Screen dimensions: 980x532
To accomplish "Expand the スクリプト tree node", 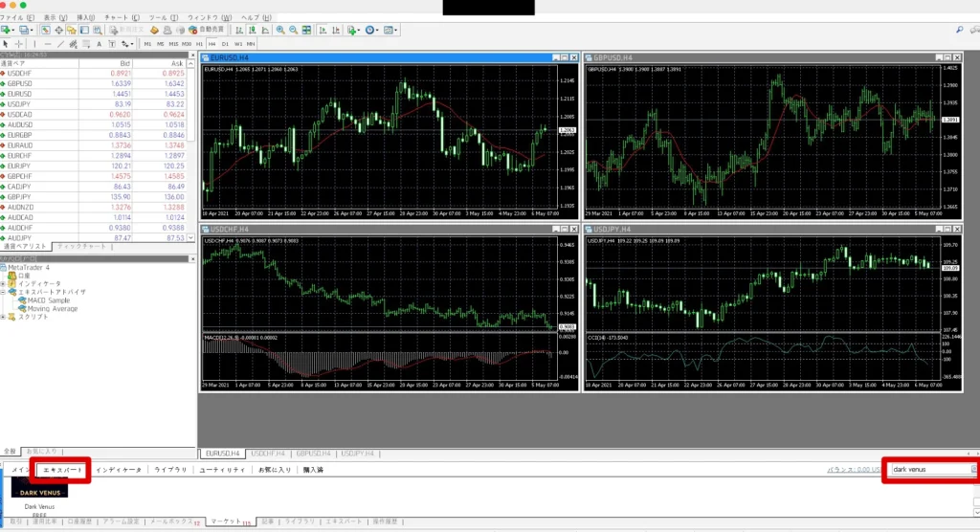I will 4,317.
